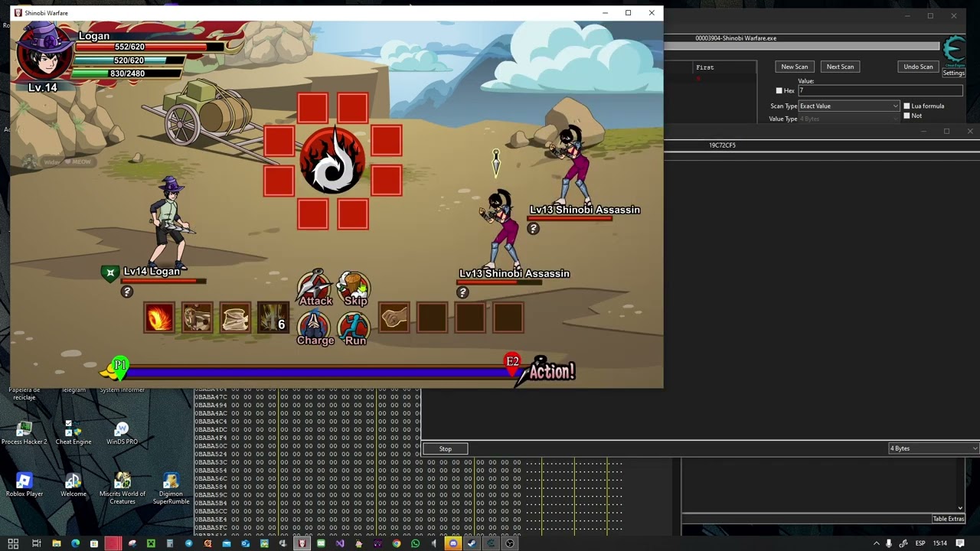This screenshot has width=980, height=551.
Task: Open the rear assassin's question mark info
Action: pyautogui.click(x=534, y=228)
